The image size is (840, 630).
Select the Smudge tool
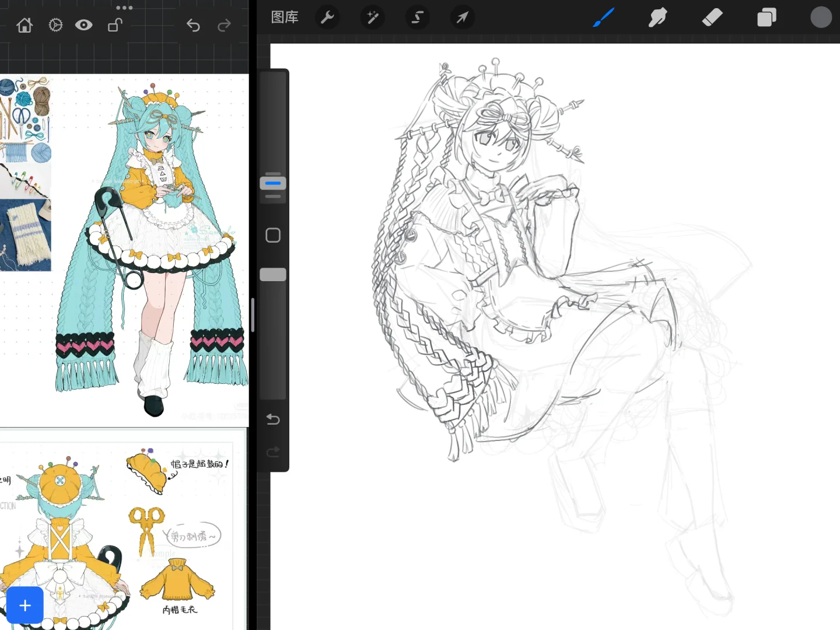[x=657, y=17]
